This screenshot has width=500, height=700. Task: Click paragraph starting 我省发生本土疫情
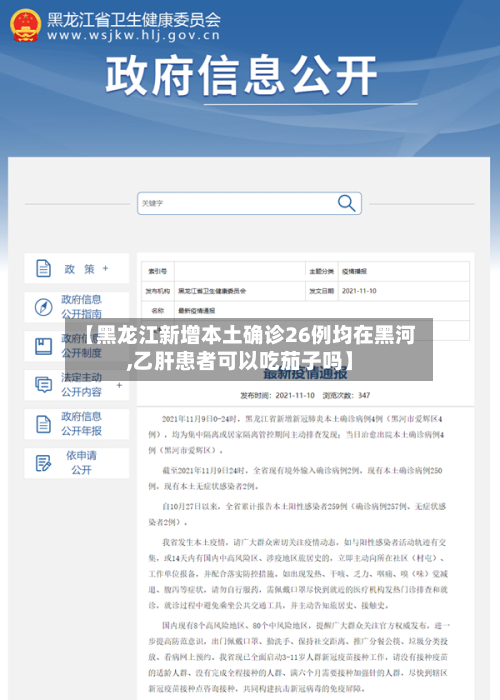click(298, 574)
